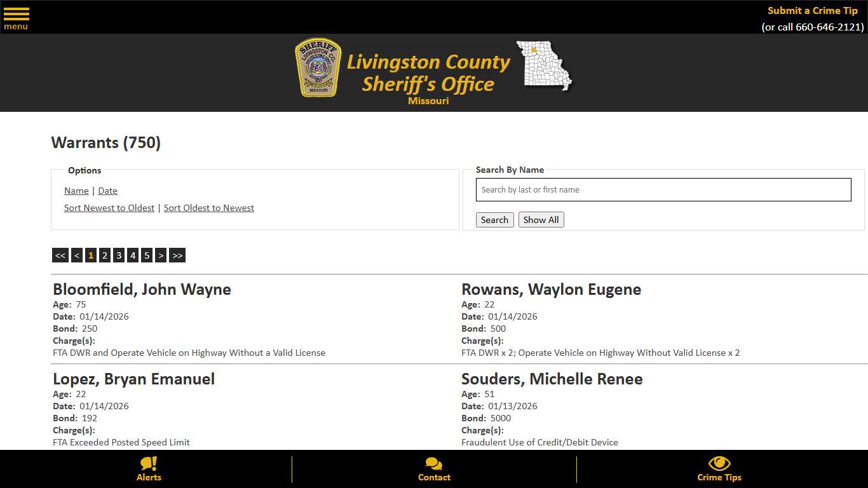The image size is (868, 488).
Task: Jump to the last results page
Action: (x=177, y=255)
